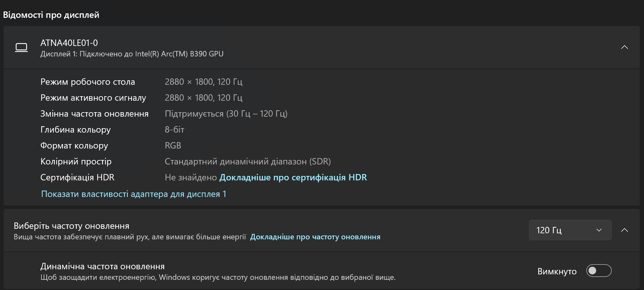Click the Режим активного сигналу label

coord(93,98)
